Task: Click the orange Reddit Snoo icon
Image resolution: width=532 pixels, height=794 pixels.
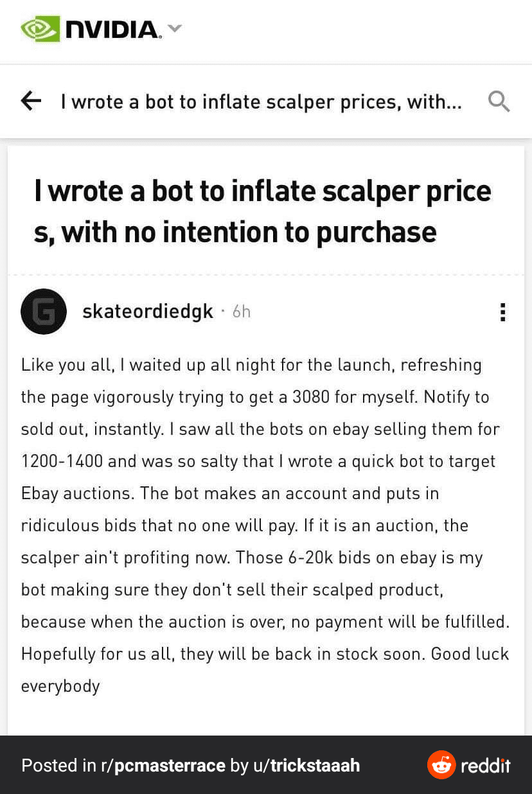Action: [441, 764]
